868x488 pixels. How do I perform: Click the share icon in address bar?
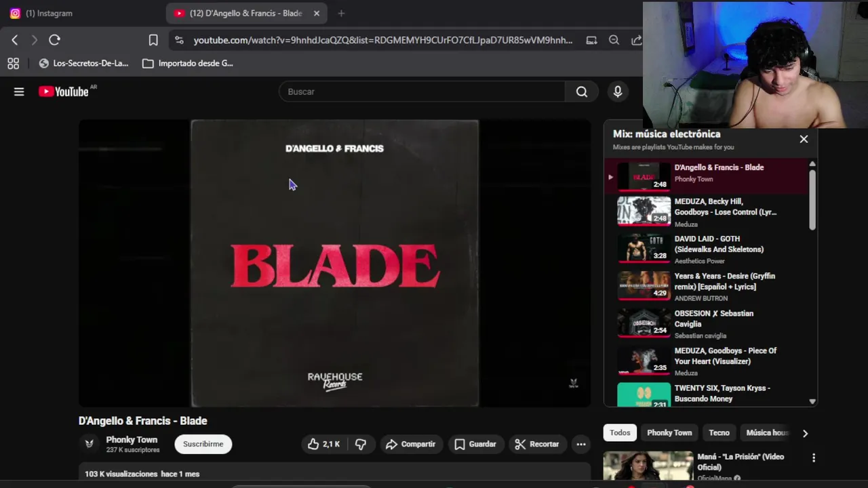(636, 40)
